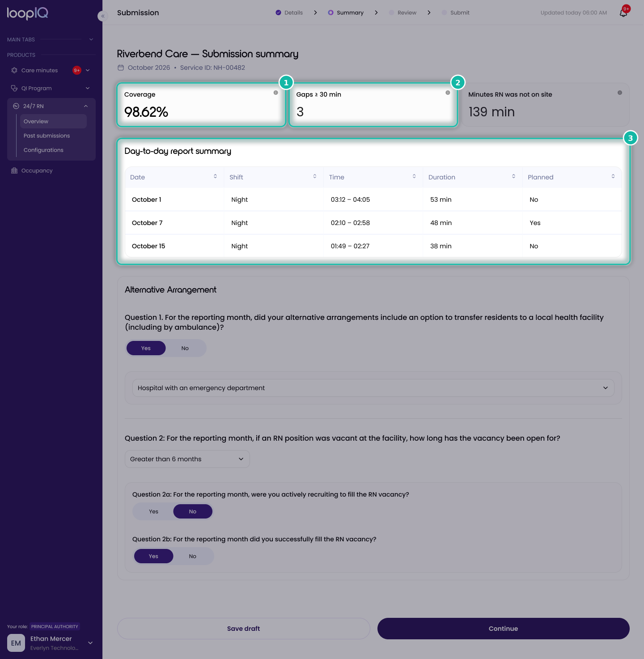This screenshot has width=644, height=659.
Task: Click the Coverage info icon
Action: [276, 93]
